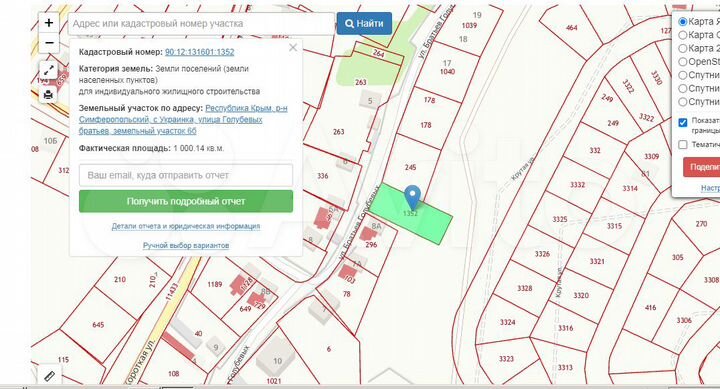The width and height of the screenshot is (720, 389).
Task: Click parcel labeled 3306 on map
Action: click(684, 320)
